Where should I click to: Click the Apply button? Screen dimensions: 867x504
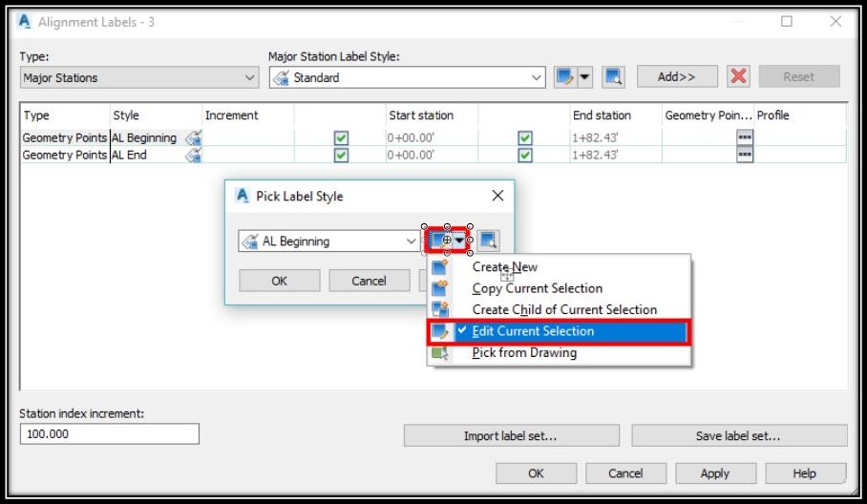pos(715,473)
